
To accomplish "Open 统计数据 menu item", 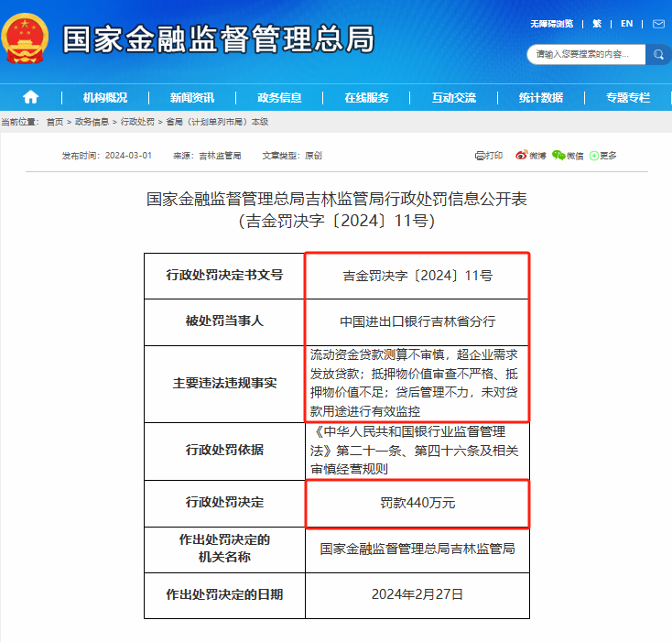I will [540, 98].
